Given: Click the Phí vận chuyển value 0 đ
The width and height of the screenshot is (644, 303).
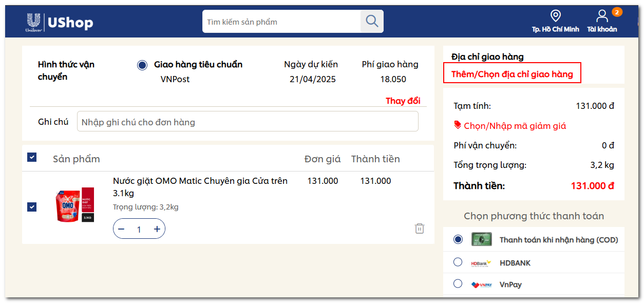Looking at the screenshot, I should point(608,145).
